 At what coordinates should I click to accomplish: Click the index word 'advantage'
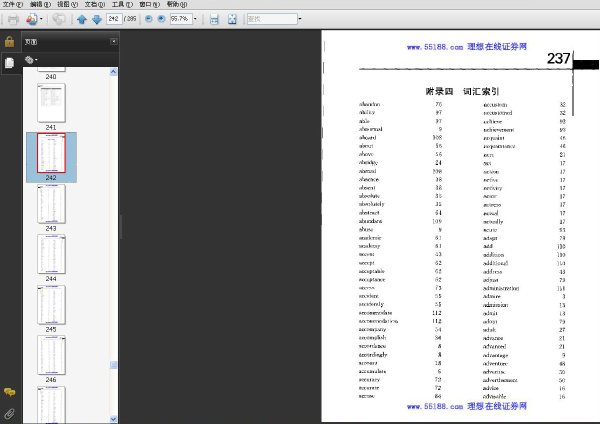tap(496, 356)
